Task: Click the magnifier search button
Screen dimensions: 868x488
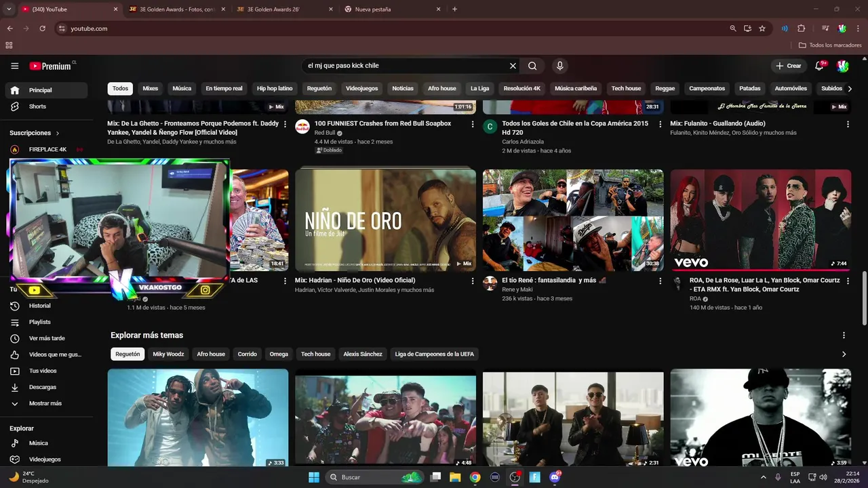Action: (x=532, y=66)
